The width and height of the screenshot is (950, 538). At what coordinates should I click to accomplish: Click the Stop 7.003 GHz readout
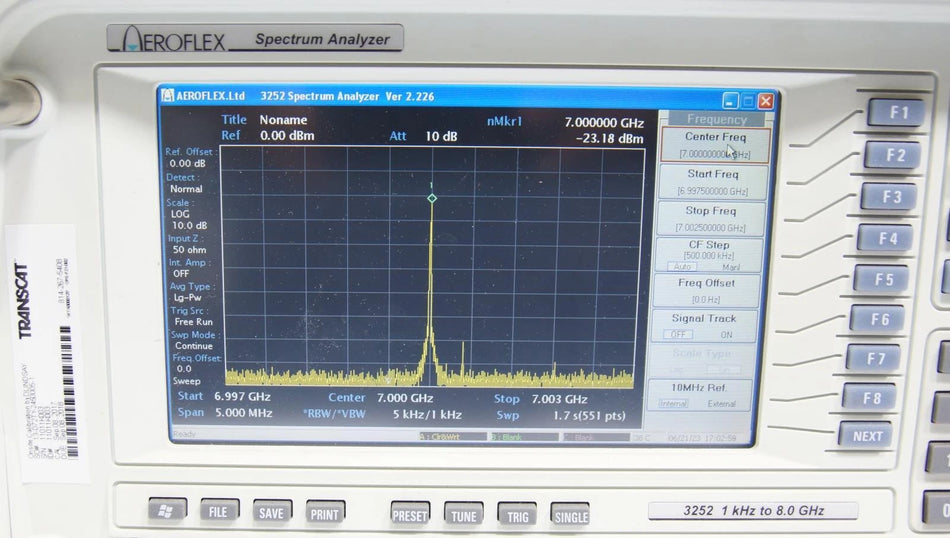(x=559, y=399)
